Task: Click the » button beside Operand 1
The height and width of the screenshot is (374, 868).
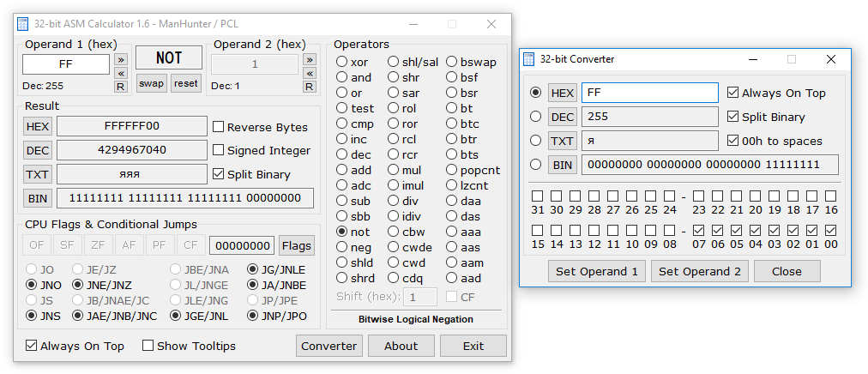Action: click(121, 59)
